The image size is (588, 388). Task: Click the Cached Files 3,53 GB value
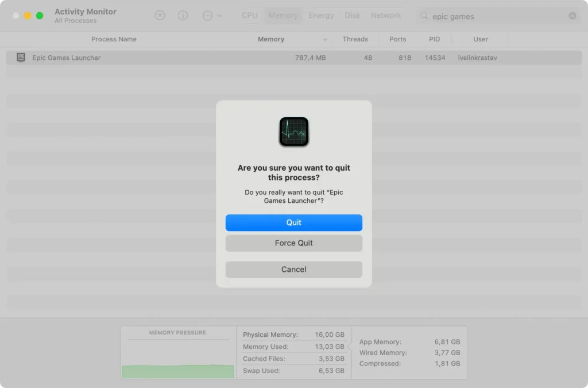331,358
